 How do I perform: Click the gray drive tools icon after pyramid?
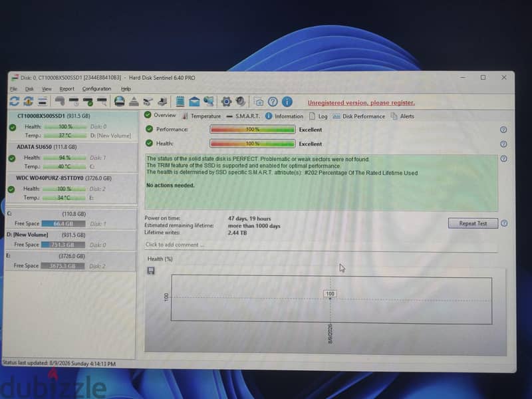pyautogui.click(x=148, y=101)
